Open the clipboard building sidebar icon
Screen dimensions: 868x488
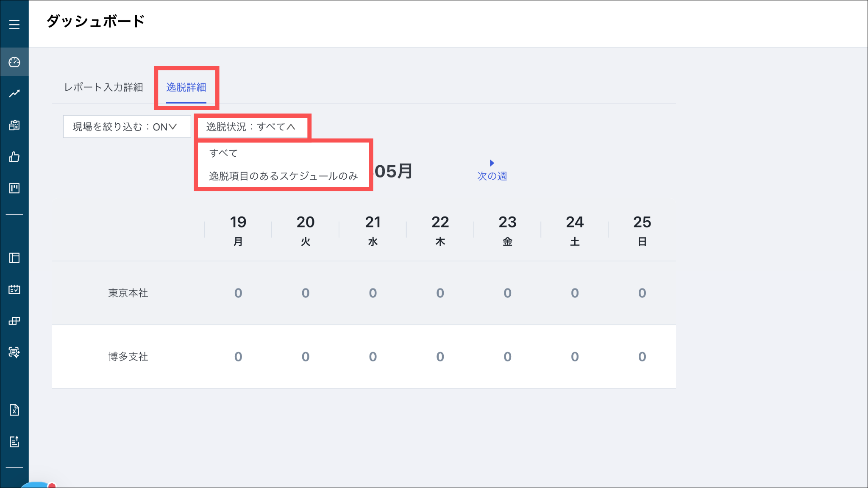coord(14,125)
